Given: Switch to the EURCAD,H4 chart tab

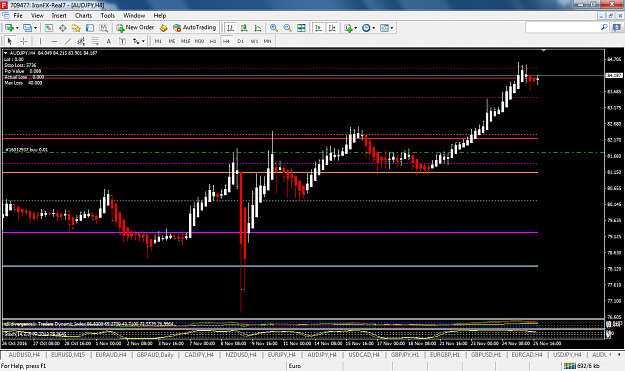Looking at the screenshot, I should tap(527, 355).
